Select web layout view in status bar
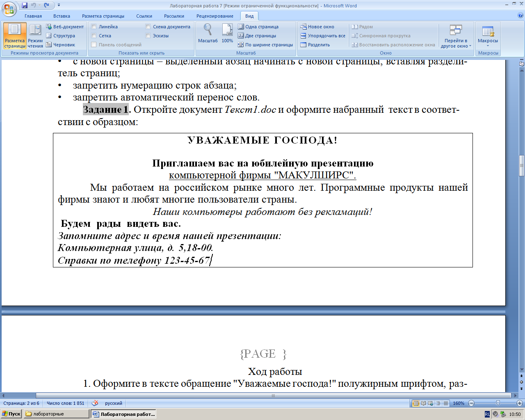Viewport: 525px width, 420px height. pyautogui.click(x=431, y=403)
